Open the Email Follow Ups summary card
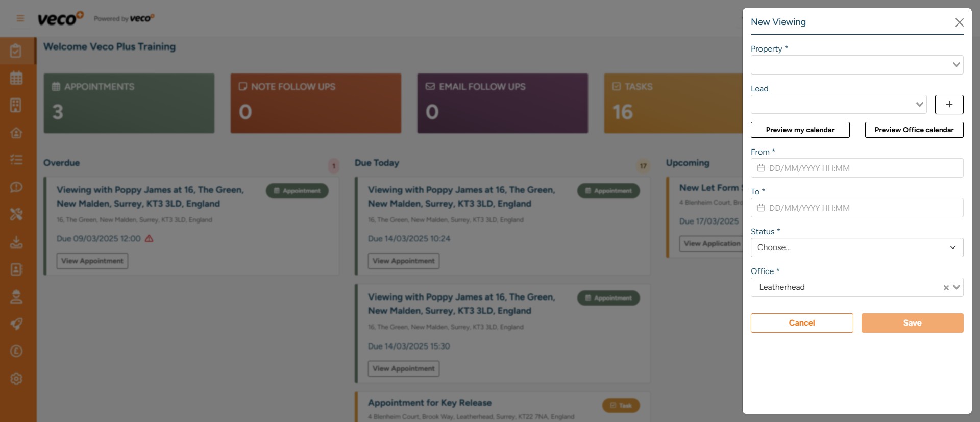 (x=503, y=103)
